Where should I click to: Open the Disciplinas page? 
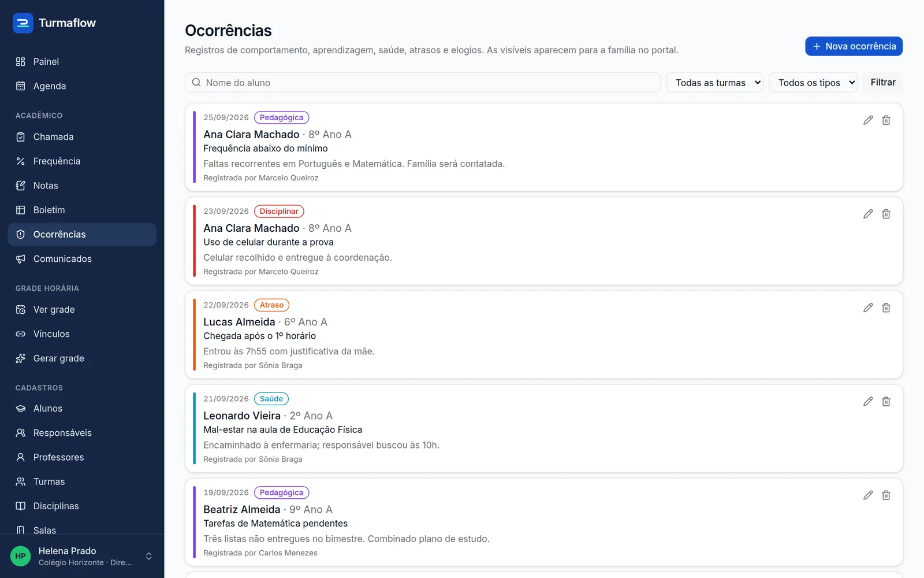[x=82, y=506]
